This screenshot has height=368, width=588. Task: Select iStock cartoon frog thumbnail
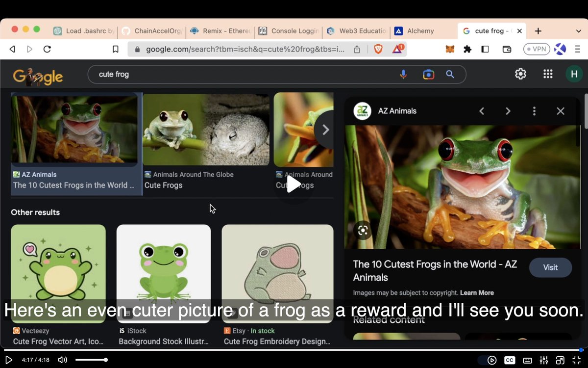point(164,274)
